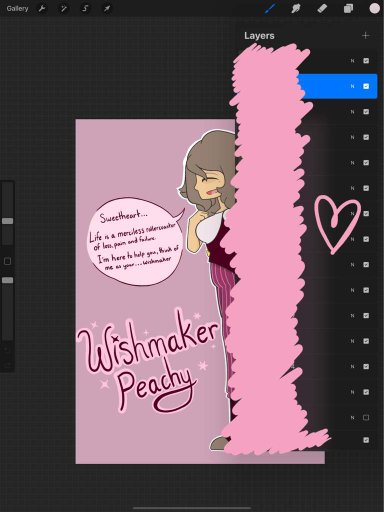Select the Layers panel title

click(x=259, y=36)
